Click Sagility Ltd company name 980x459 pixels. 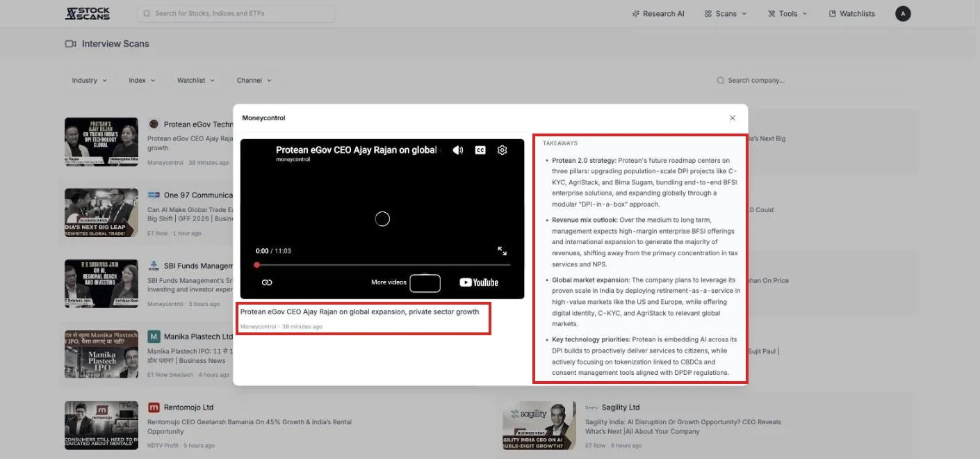click(621, 408)
